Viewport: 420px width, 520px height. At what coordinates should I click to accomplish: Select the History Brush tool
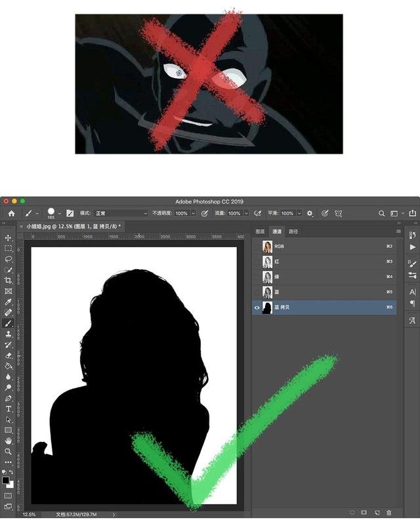(x=9, y=345)
